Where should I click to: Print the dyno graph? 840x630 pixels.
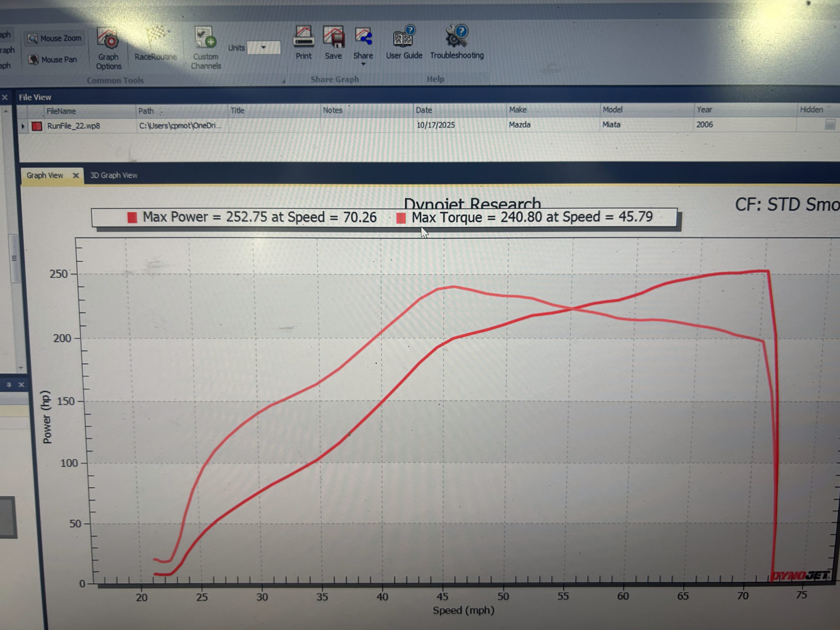click(303, 42)
